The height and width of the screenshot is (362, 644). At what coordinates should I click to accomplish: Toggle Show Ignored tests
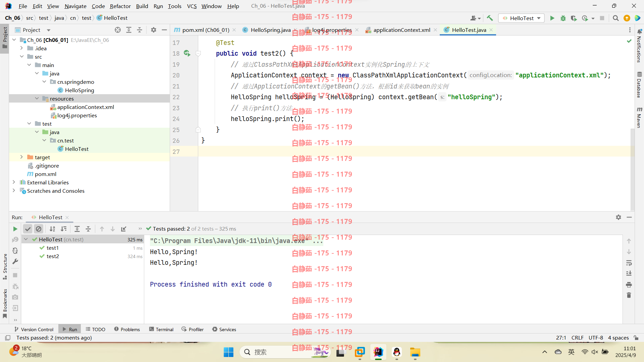pos(39,229)
